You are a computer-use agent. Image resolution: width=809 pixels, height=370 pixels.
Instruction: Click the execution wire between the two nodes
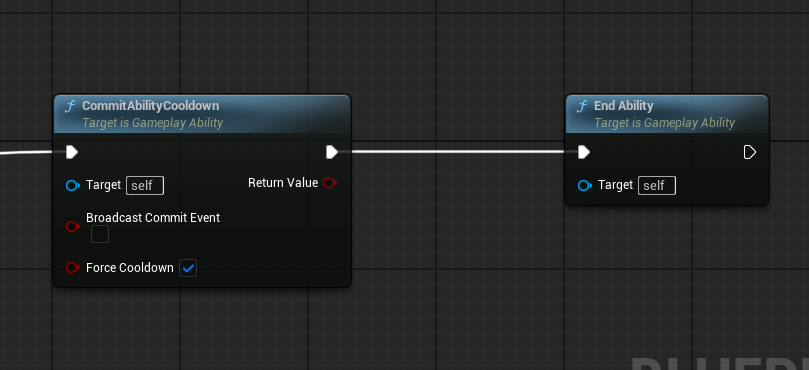click(459, 151)
